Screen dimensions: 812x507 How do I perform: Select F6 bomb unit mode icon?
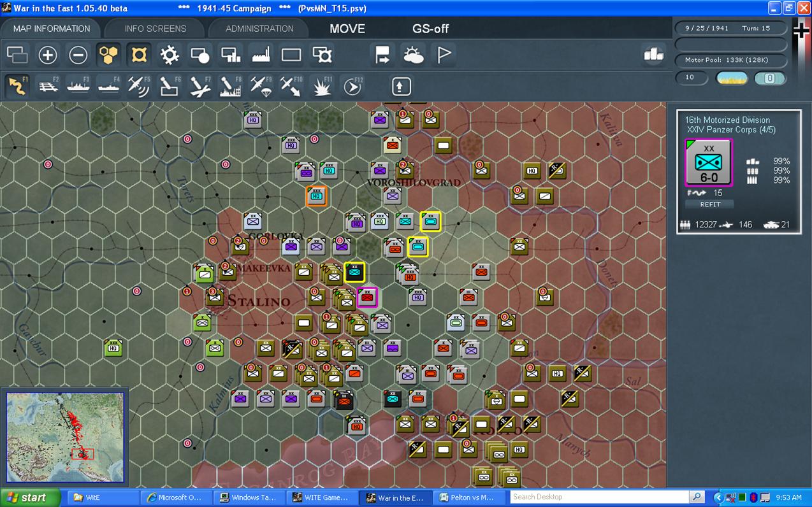(170, 86)
